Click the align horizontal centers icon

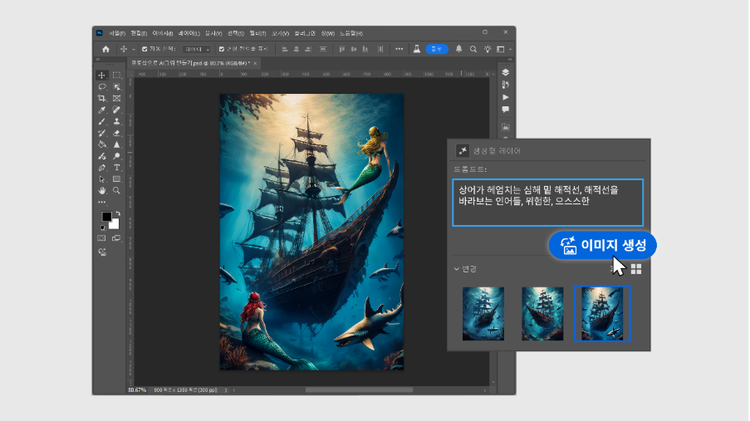coord(296,49)
